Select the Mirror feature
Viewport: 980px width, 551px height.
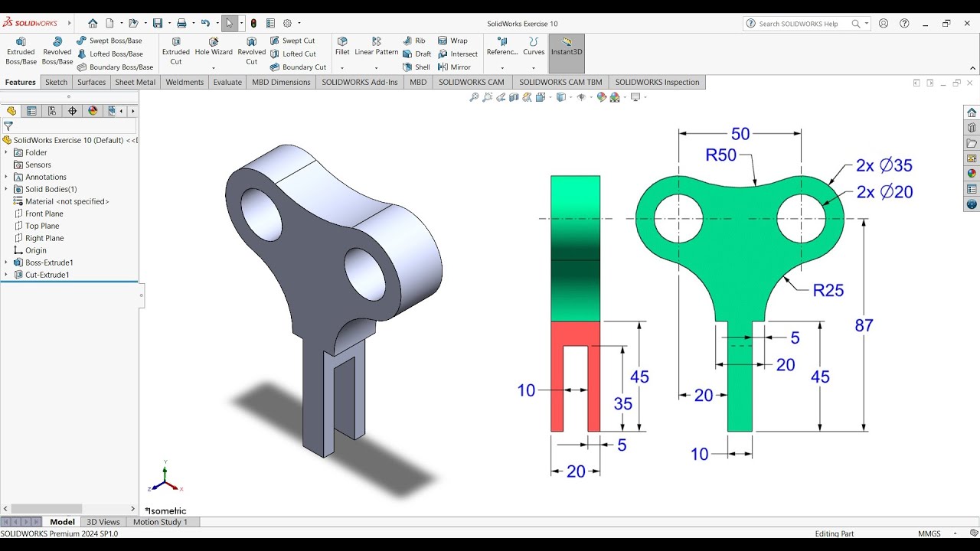pos(454,67)
